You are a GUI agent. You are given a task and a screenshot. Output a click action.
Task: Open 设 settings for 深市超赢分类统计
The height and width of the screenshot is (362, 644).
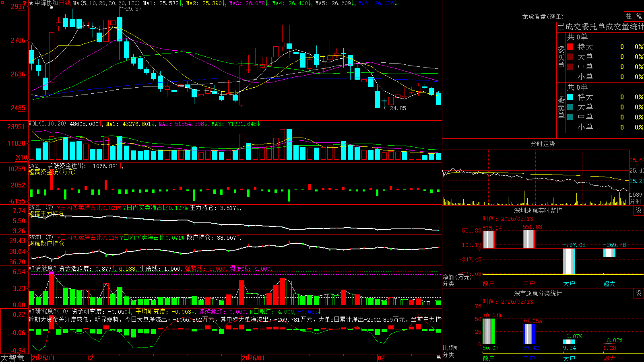639,293
